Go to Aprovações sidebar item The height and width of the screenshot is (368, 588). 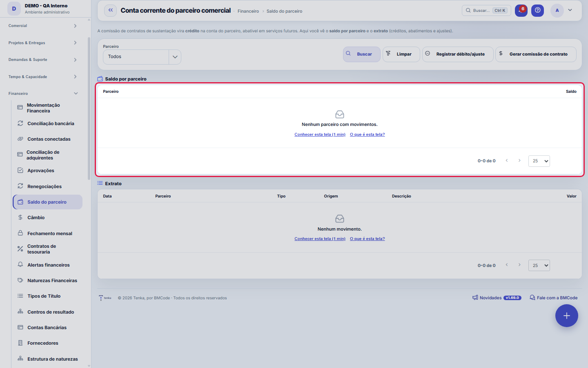point(47,171)
